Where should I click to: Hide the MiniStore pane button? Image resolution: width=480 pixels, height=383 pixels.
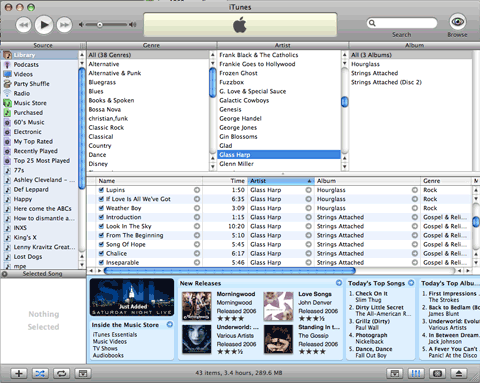395,373
